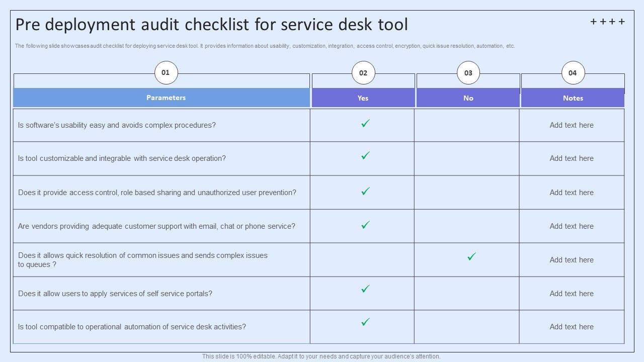Image resolution: width=644 pixels, height=362 pixels.
Task: Click 'Add text here' in self service portals row
Action: (x=572, y=294)
